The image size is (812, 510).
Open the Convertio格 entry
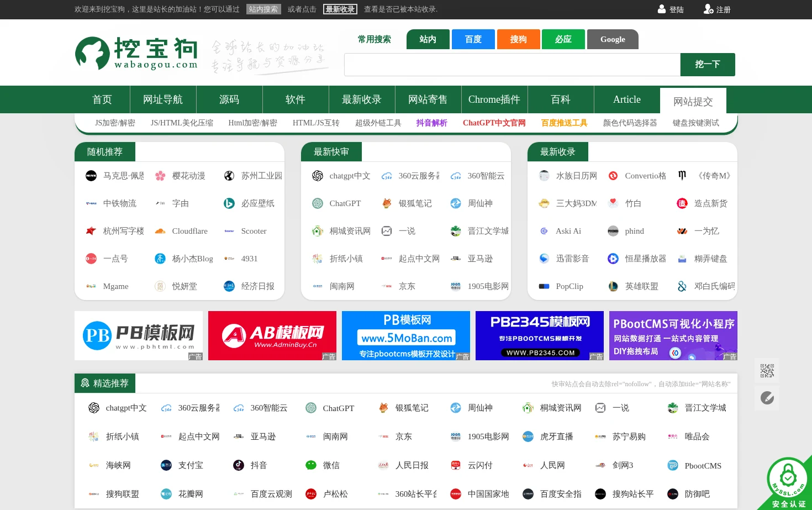[x=637, y=176]
